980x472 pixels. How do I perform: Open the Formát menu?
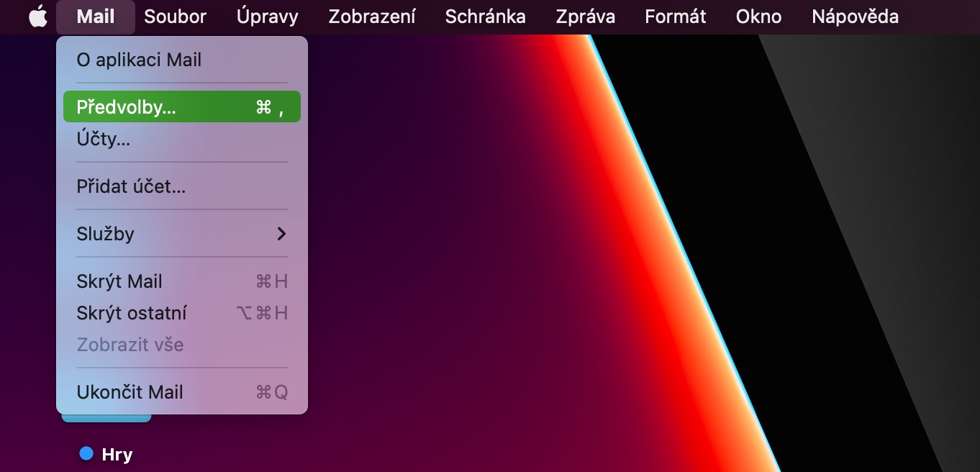(x=676, y=17)
